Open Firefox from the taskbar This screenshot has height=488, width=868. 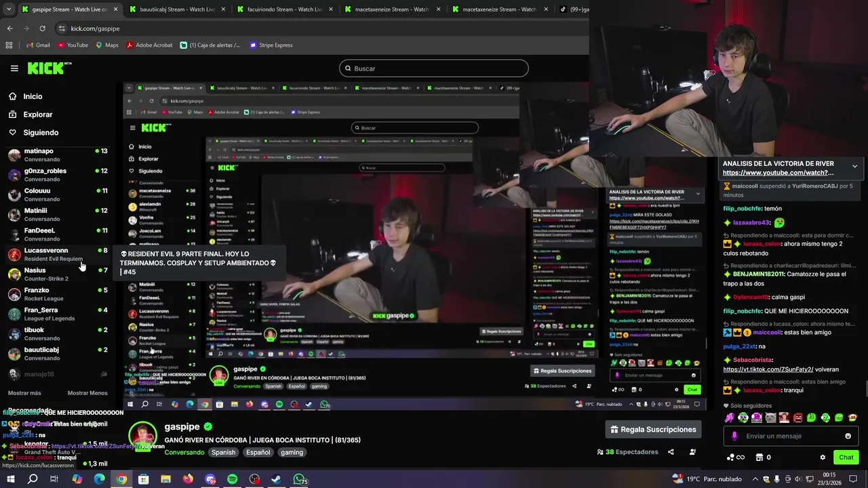188,479
